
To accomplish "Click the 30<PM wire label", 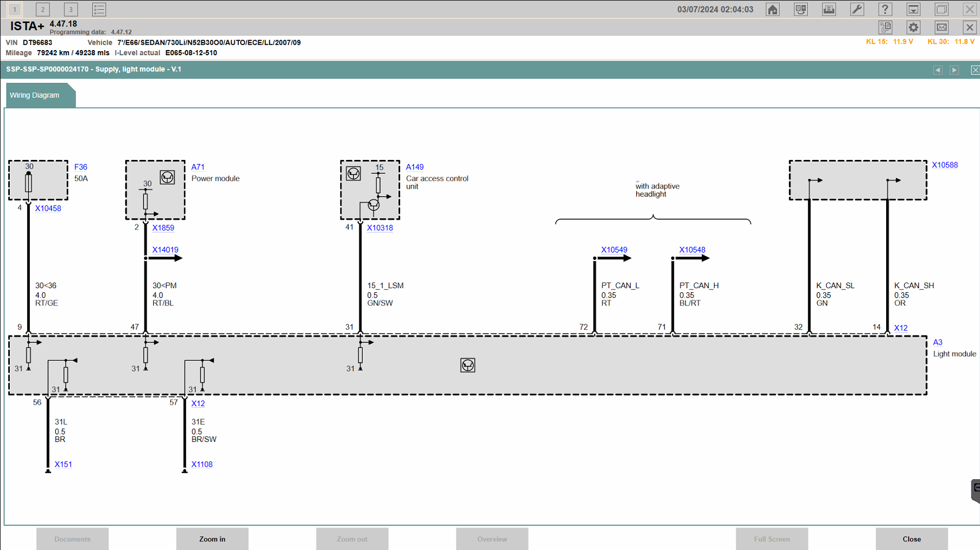I will pos(165,285).
